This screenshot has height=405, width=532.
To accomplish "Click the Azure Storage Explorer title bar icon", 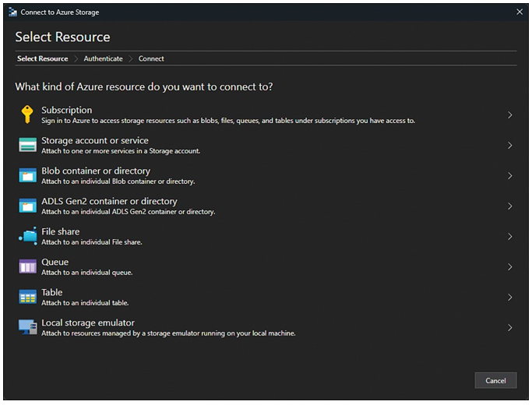I will pyautogui.click(x=13, y=12).
